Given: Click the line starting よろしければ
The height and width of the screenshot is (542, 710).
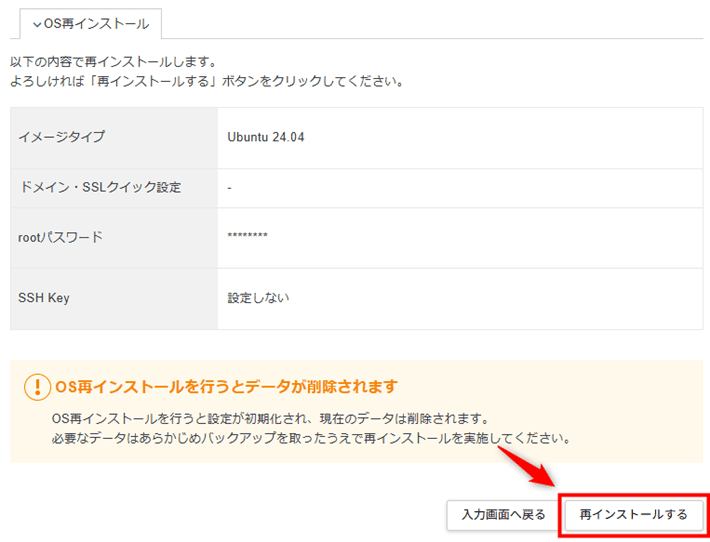Looking at the screenshot, I should [206, 82].
